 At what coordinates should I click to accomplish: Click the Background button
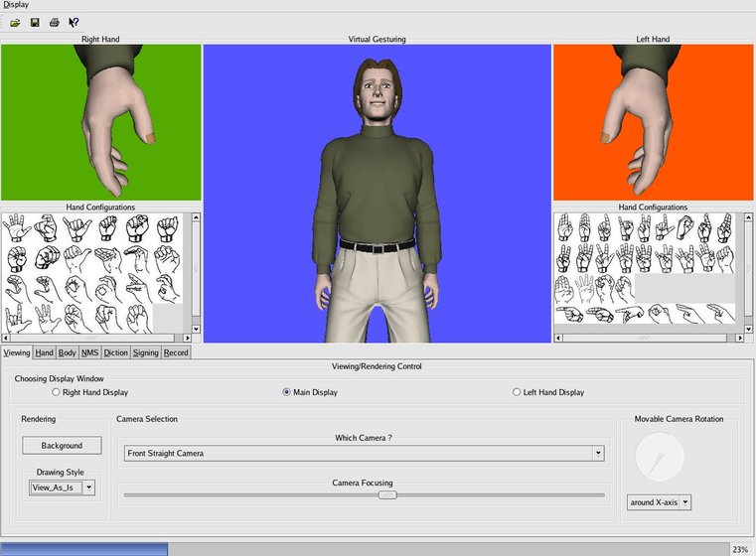pos(62,446)
